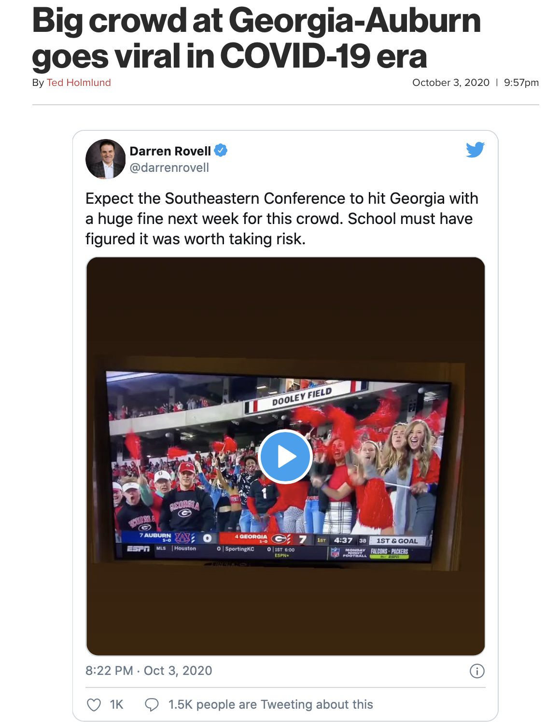Click the tweet text about Southeastern Conference fine
The height and width of the screenshot is (728, 560).
pyautogui.click(x=282, y=219)
